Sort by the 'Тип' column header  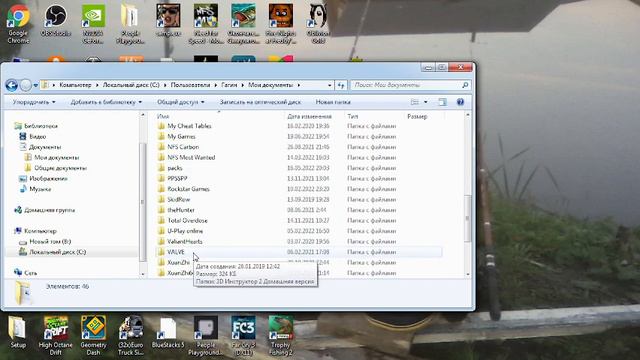tap(352, 116)
